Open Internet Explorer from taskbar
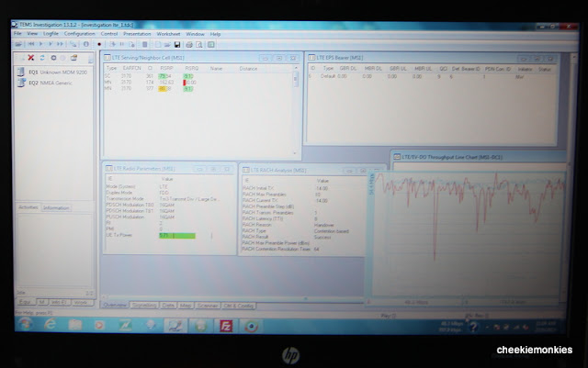 (51, 325)
